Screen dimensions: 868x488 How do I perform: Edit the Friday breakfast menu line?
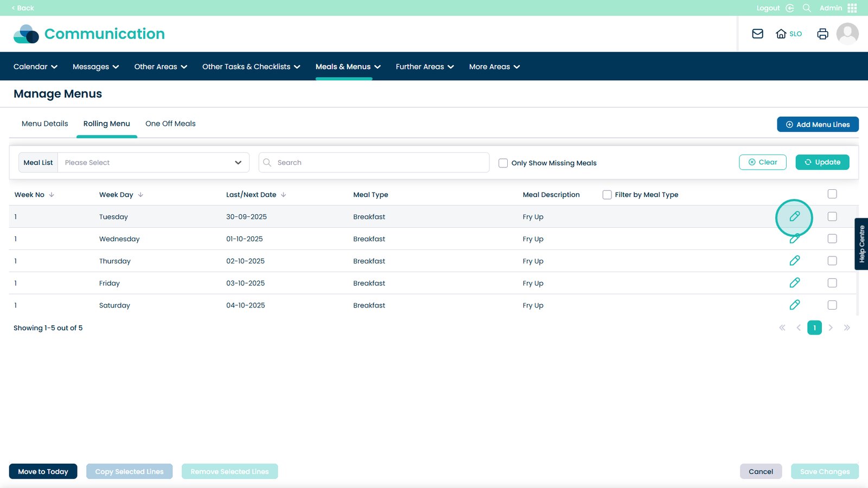[794, 283]
